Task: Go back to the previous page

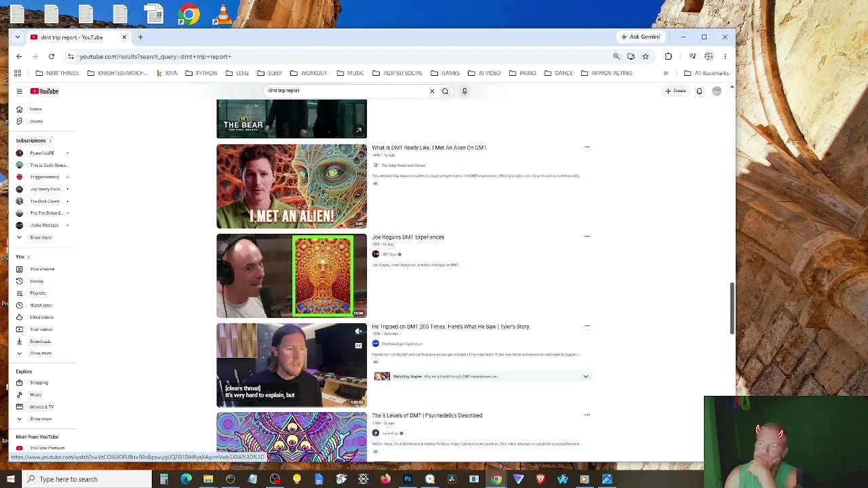Action: coord(19,56)
